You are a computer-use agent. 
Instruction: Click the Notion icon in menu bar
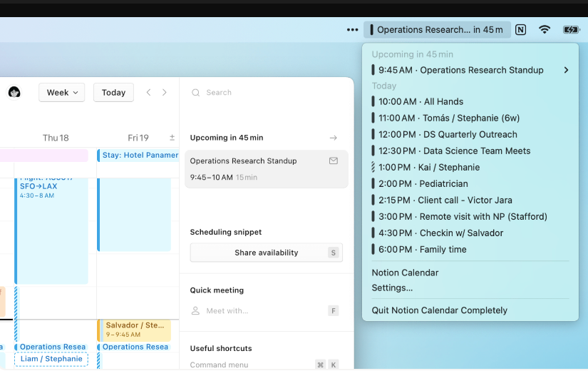521,30
